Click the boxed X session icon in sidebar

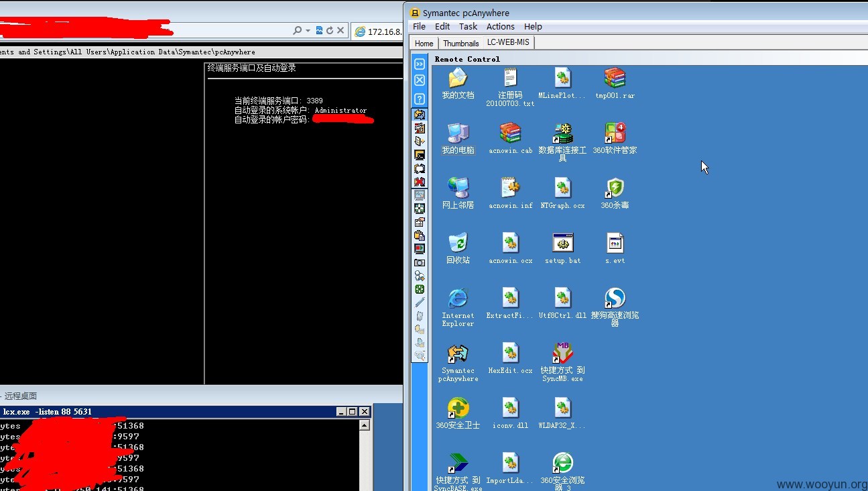point(420,80)
